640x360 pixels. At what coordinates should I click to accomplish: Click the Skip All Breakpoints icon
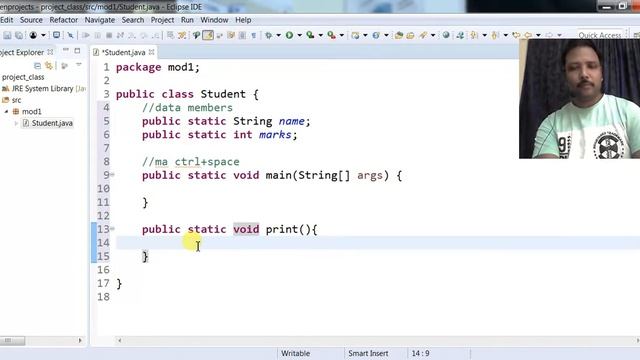(71, 36)
